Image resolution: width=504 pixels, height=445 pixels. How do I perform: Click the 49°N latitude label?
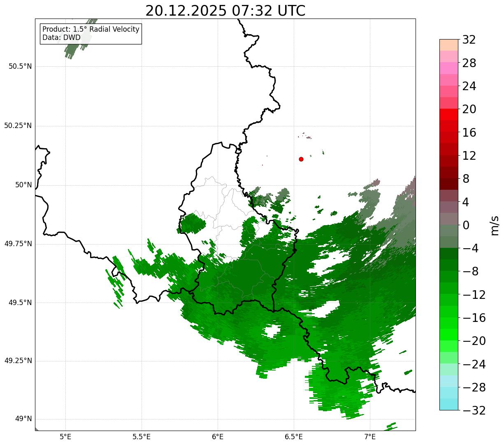click(x=23, y=419)
